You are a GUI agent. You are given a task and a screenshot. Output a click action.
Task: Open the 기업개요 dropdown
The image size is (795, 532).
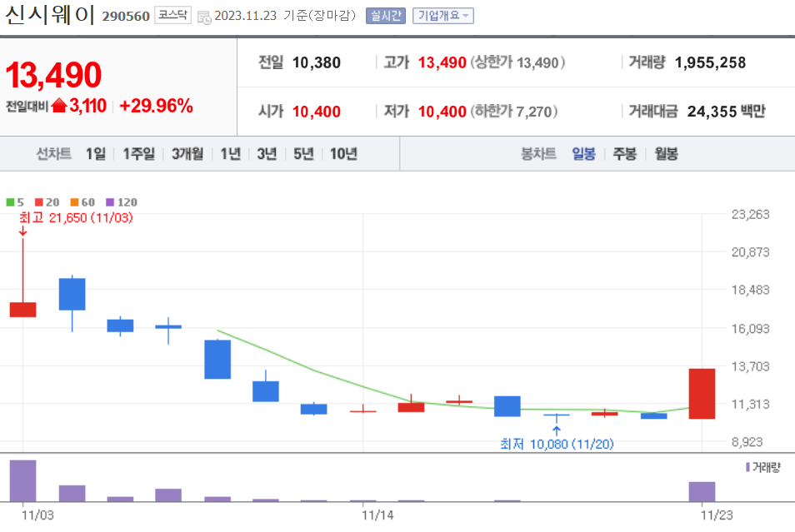click(443, 16)
